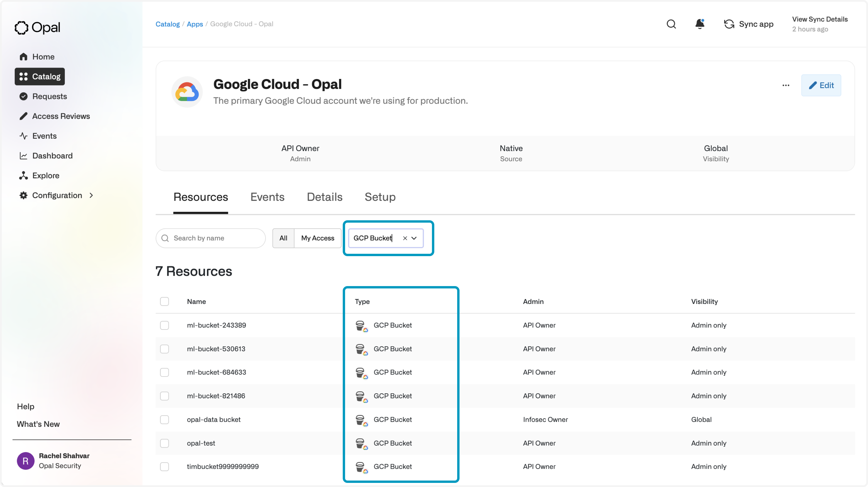Screen dimensions: 868x487
Task: Open Dashboard in the sidebar
Action: click(x=52, y=156)
